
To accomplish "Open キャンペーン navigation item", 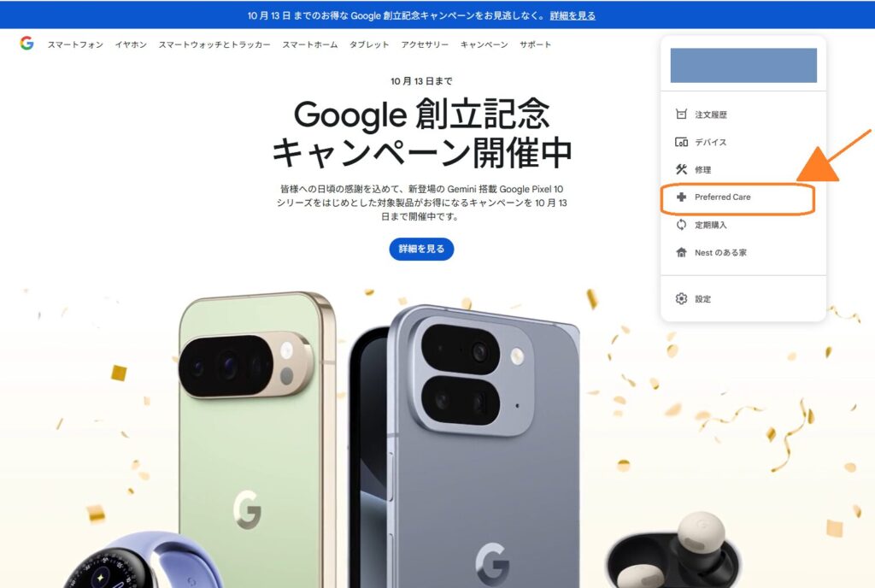I will [x=484, y=44].
